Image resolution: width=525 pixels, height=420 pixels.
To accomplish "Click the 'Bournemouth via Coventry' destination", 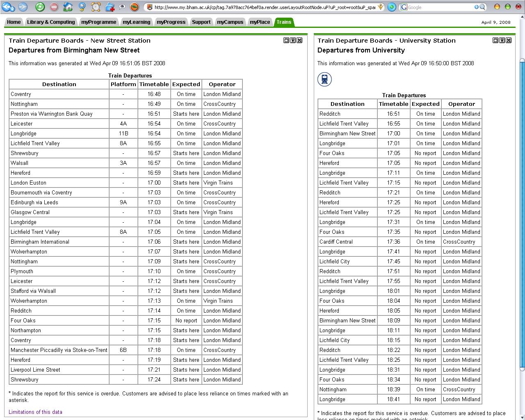I will tap(41, 192).
